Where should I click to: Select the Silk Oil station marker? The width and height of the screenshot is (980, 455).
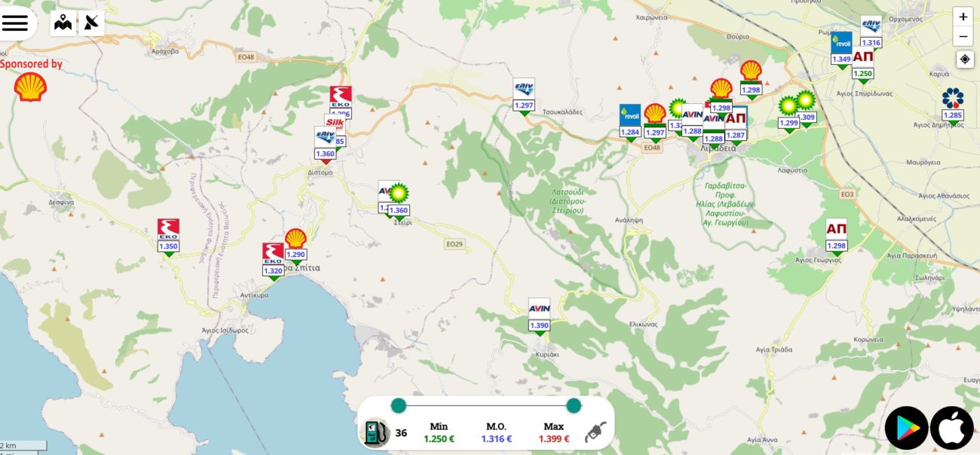point(335,122)
